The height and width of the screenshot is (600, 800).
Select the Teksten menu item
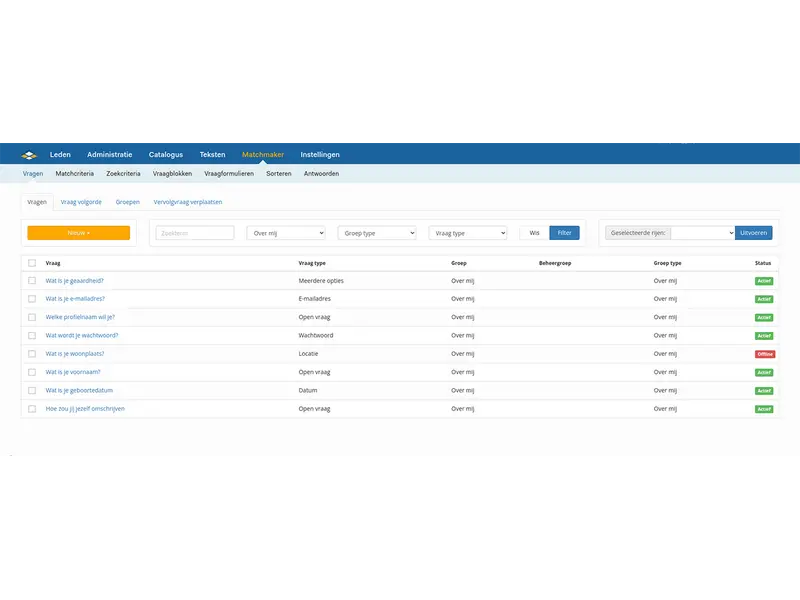point(212,155)
